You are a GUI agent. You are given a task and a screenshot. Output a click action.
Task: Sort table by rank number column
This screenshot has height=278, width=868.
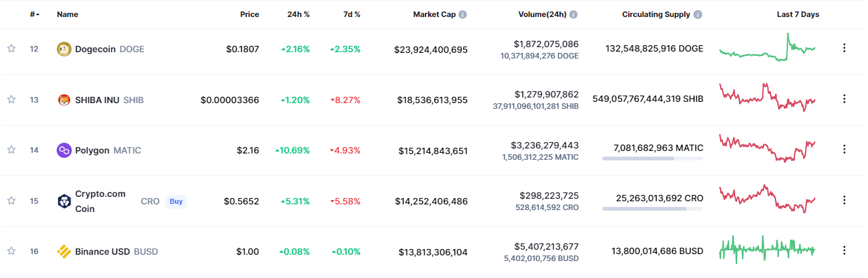[34, 14]
